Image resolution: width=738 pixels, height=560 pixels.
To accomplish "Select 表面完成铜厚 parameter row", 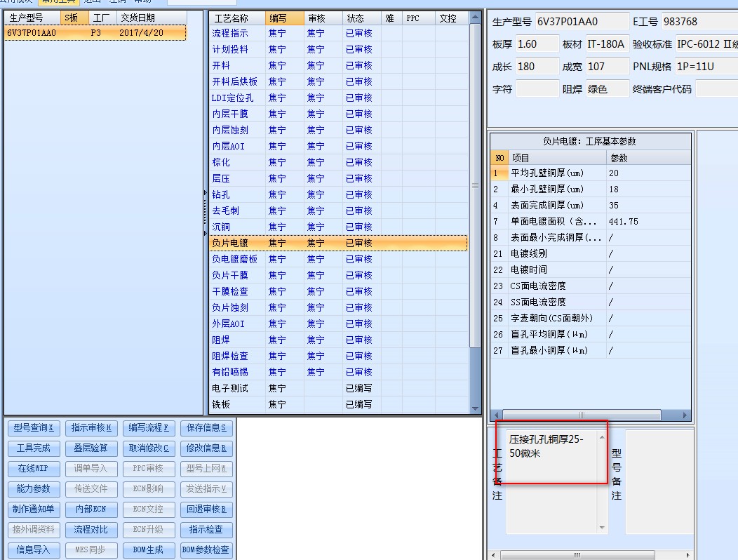I will [x=591, y=206].
